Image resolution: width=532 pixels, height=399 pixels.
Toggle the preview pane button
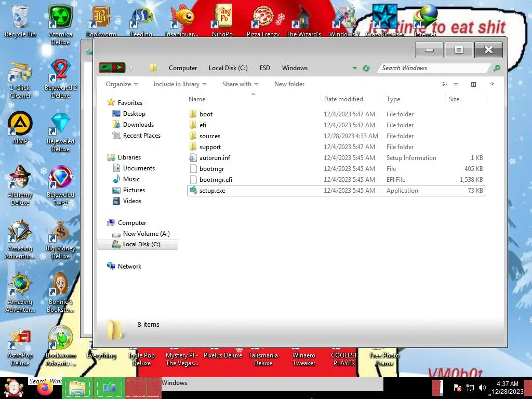coord(473,84)
